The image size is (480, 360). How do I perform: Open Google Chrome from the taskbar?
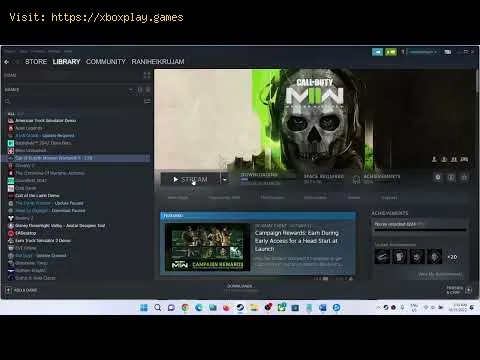pos(185,307)
